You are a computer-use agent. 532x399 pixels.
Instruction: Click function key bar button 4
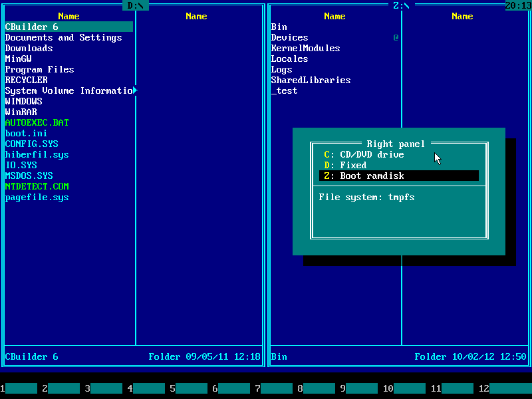[x=146, y=388]
